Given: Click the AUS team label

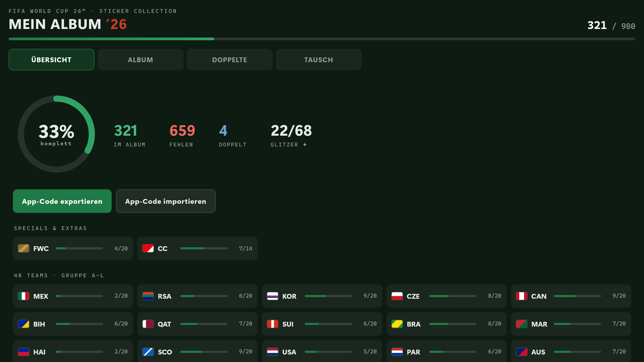Looking at the screenshot, I should pyautogui.click(x=538, y=352).
